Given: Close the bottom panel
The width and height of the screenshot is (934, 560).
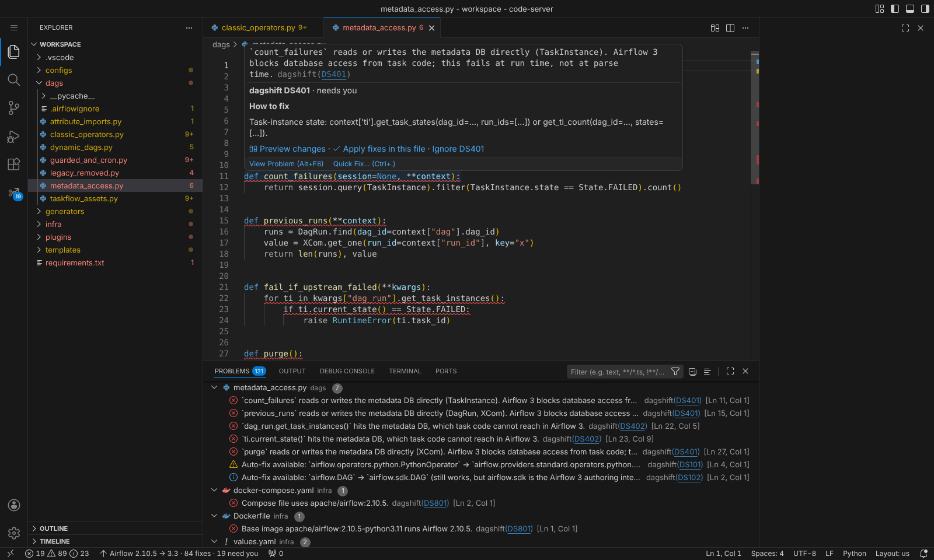Looking at the screenshot, I should point(745,371).
